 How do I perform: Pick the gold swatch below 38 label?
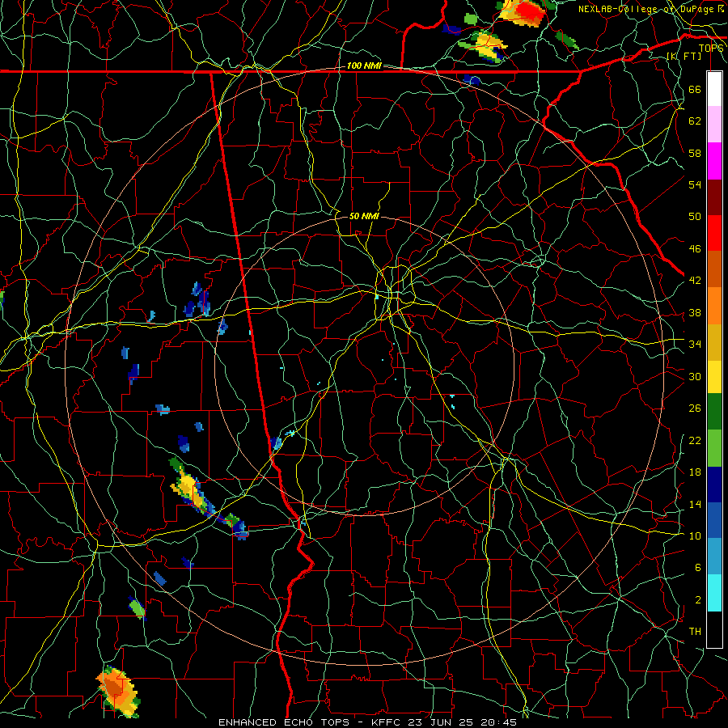click(714, 342)
